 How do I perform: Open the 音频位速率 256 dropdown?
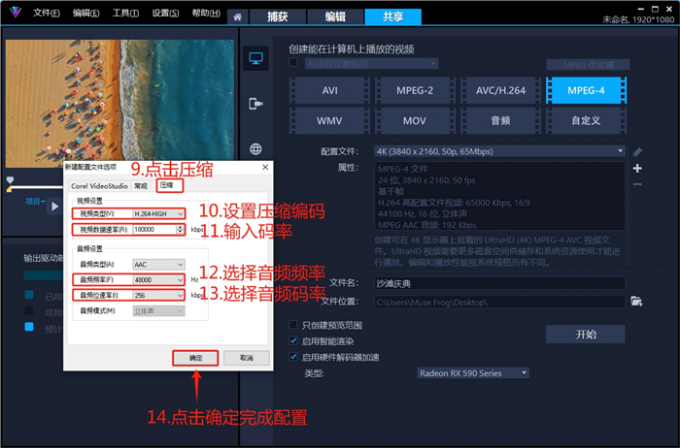[159, 295]
